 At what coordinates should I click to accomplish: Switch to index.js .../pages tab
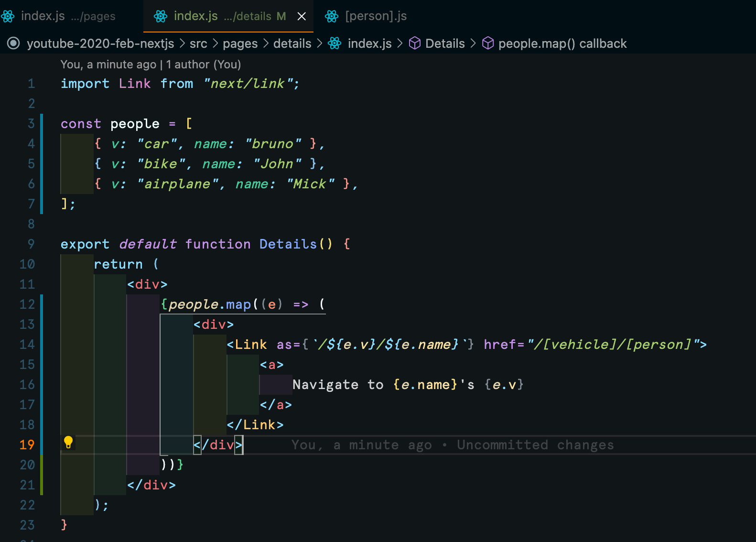[68, 16]
